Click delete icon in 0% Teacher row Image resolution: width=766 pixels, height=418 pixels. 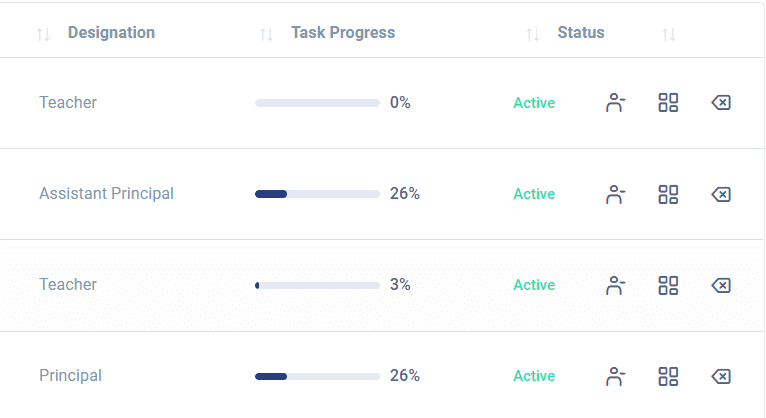coord(721,103)
